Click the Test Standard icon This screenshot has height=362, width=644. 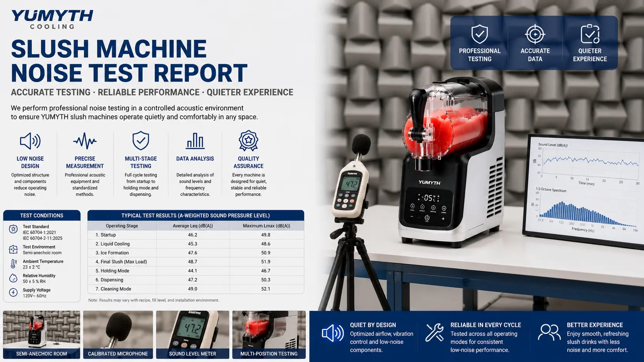13,229
